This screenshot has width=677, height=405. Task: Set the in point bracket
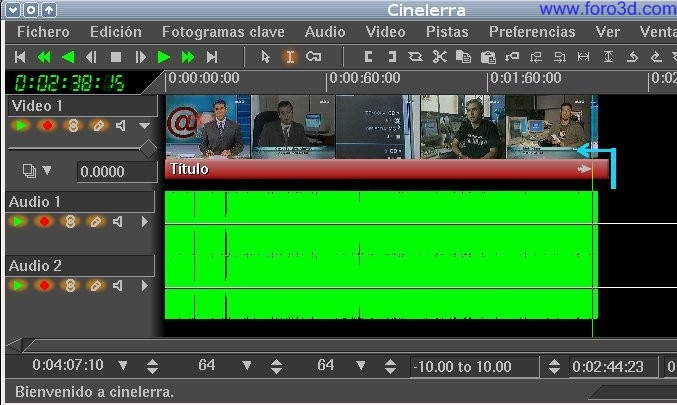pos(368,57)
